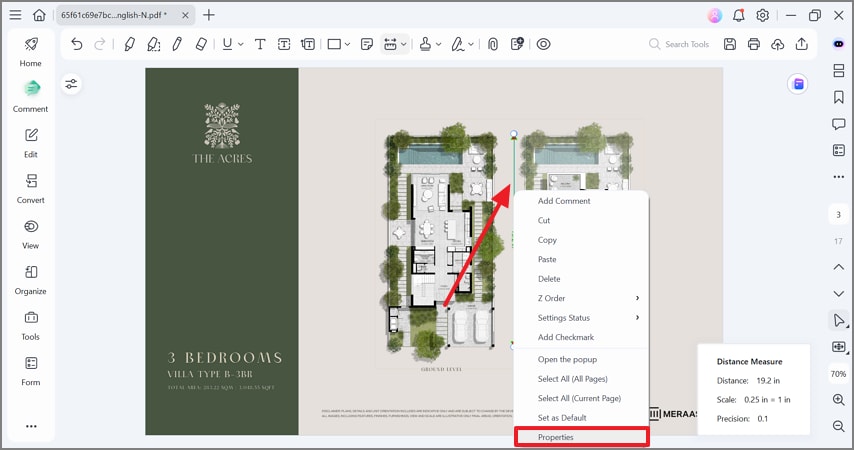
Task: Zoom in on the page
Action: click(x=839, y=400)
